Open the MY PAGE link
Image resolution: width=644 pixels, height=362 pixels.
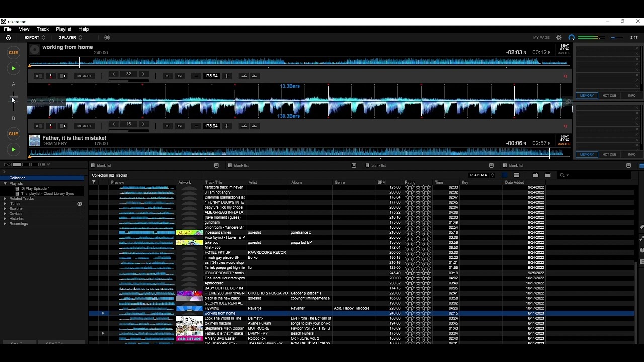tap(541, 38)
